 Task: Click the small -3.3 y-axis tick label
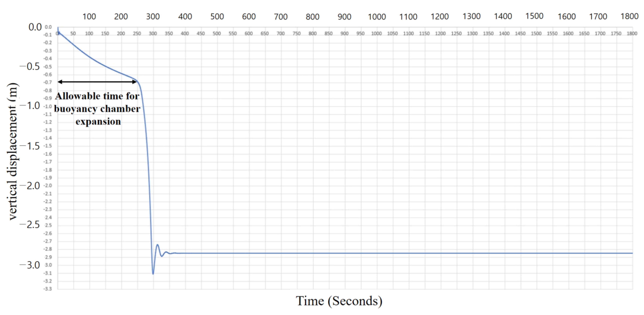48,289
